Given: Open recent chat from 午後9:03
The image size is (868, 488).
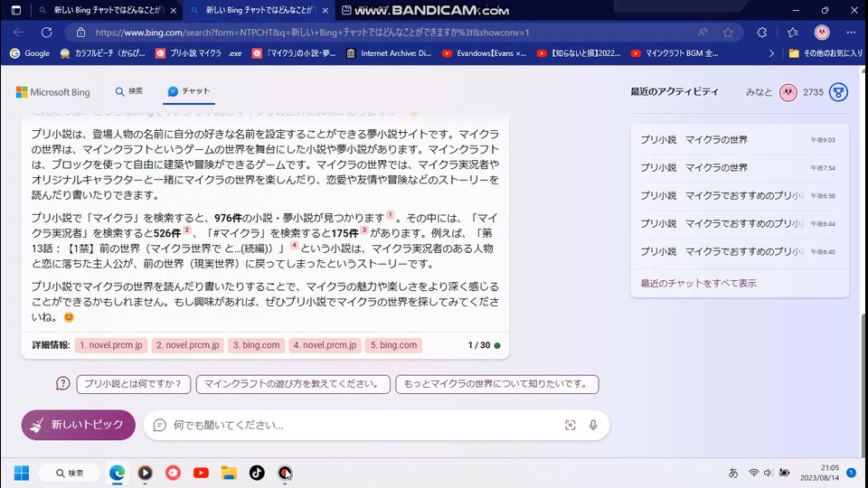Looking at the screenshot, I should [739, 140].
